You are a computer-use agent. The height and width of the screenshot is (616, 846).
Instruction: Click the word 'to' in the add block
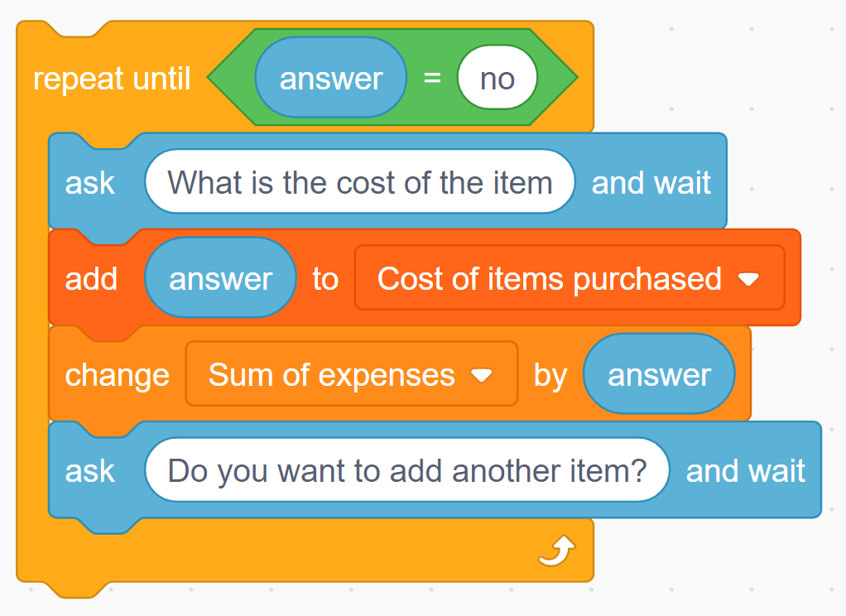[x=325, y=280]
